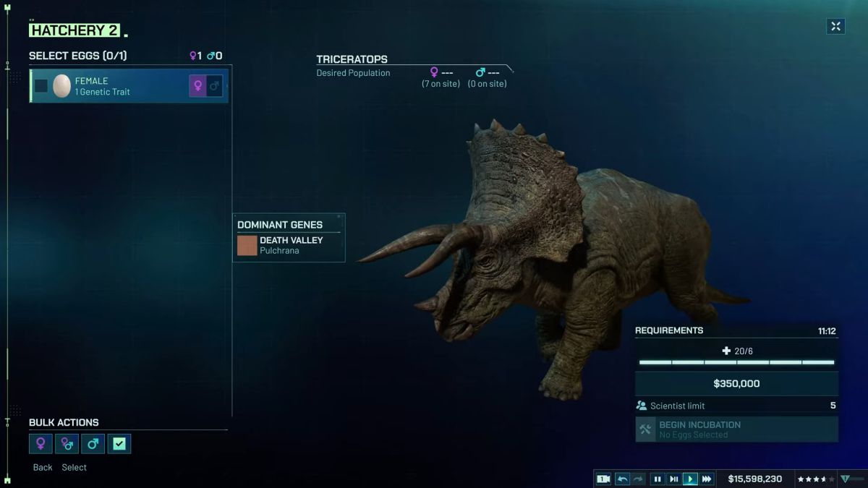This screenshot has height=488, width=868.
Task: Set the game to normal play speed
Action: click(690, 479)
